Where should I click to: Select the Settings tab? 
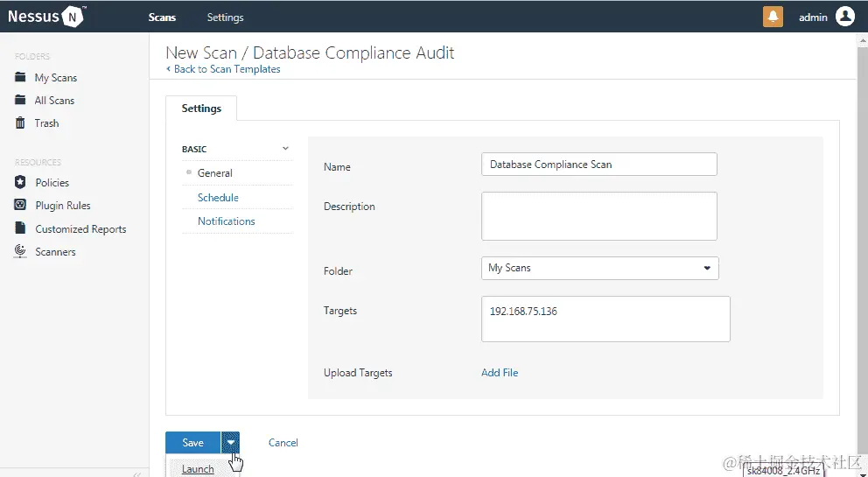tap(201, 108)
